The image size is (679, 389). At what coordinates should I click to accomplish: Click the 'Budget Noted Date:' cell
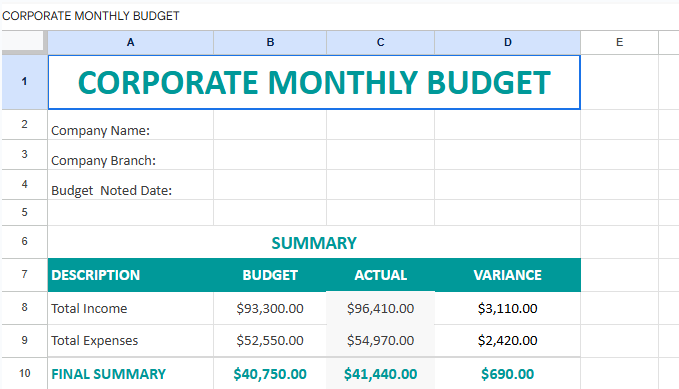tap(130, 185)
